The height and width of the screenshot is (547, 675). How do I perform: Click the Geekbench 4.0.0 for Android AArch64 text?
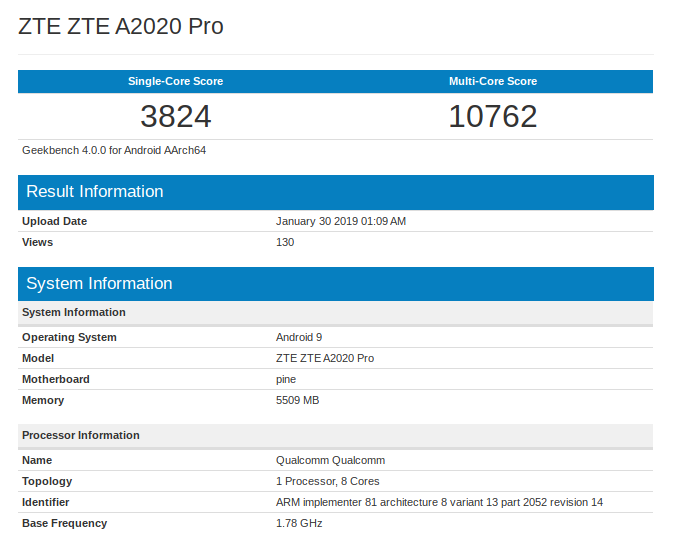click(114, 150)
